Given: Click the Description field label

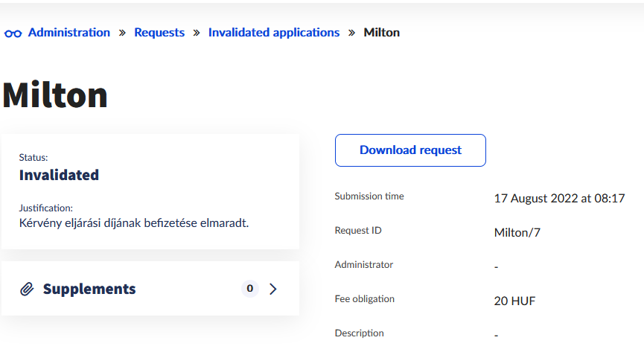Looking at the screenshot, I should click(360, 333).
